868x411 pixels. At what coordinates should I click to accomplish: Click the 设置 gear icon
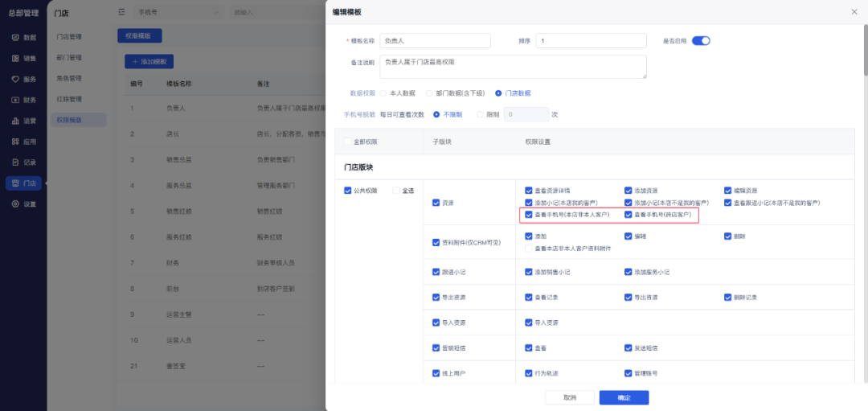tap(16, 203)
